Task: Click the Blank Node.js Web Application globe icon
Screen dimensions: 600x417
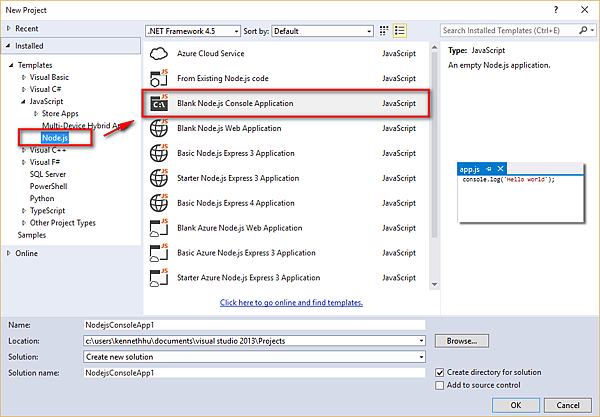Action: point(159,128)
